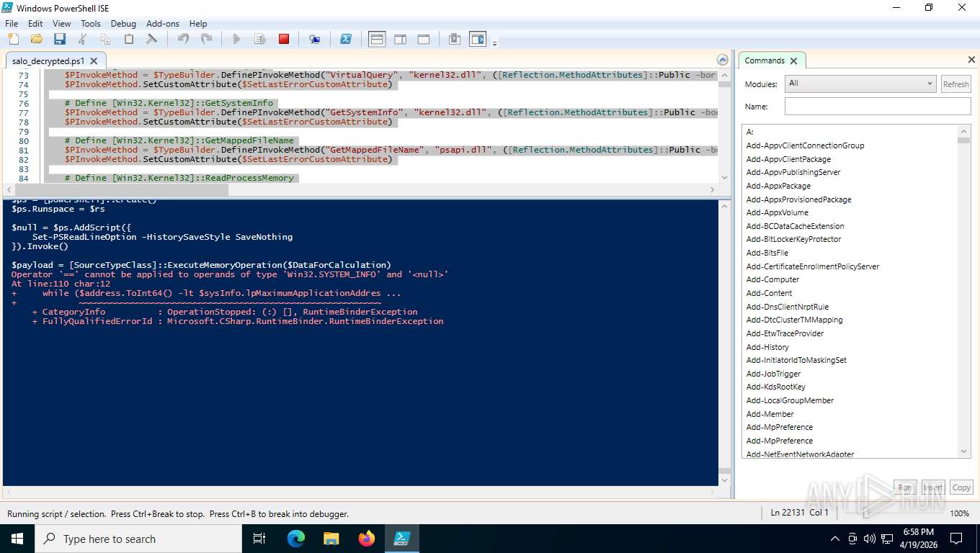Select Add-JobTrigger command

pyautogui.click(x=773, y=374)
